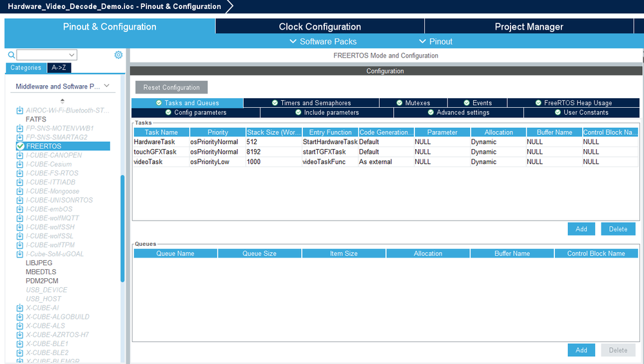Click download icon beside I-CUBE-UNISONRTOS

click(20, 200)
